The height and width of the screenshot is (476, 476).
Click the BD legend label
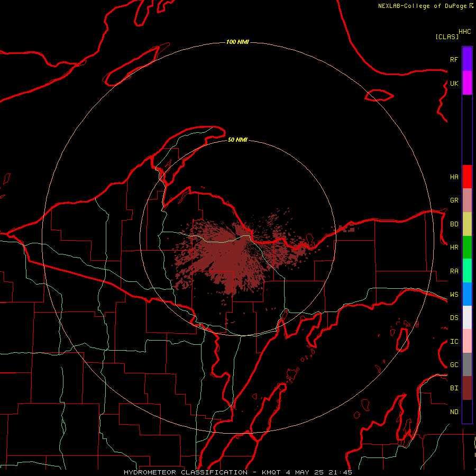click(454, 224)
